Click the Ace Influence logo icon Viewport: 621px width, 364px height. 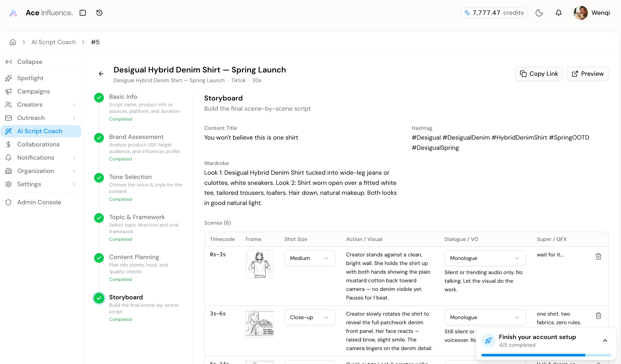point(13,13)
